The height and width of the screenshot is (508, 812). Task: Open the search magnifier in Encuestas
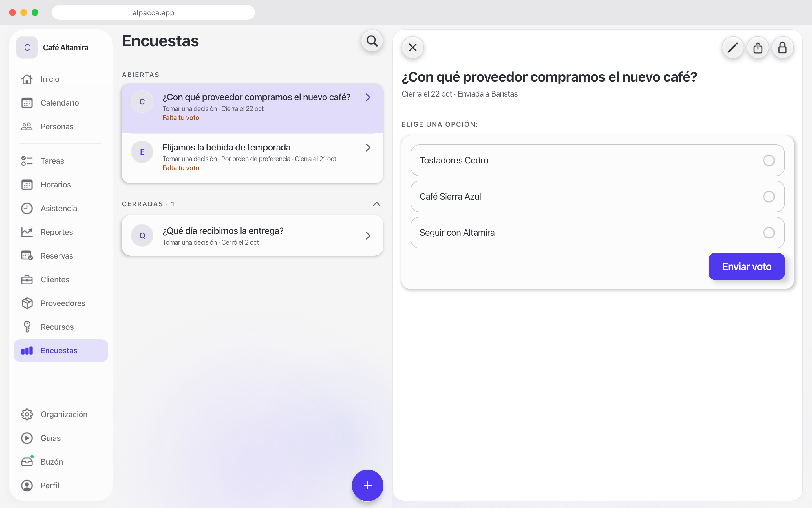(x=372, y=41)
